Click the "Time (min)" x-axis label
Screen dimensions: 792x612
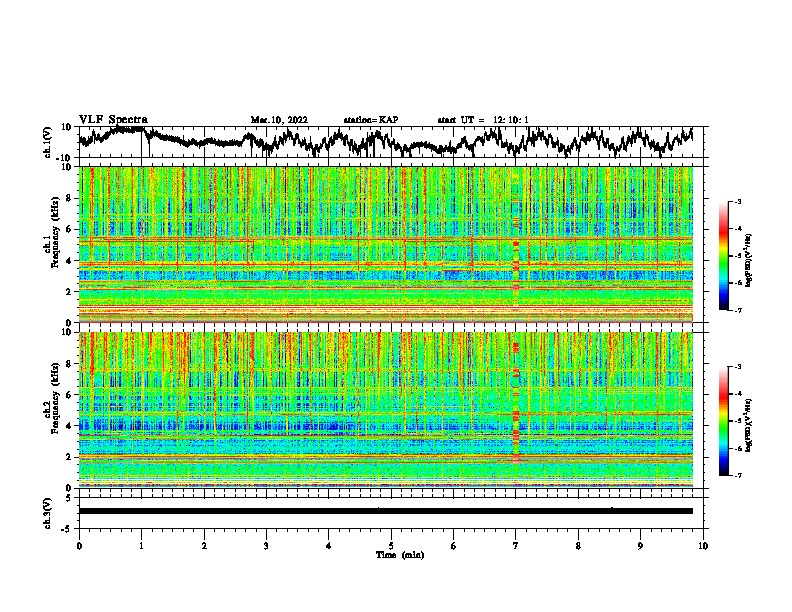pyautogui.click(x=400, y=555)
